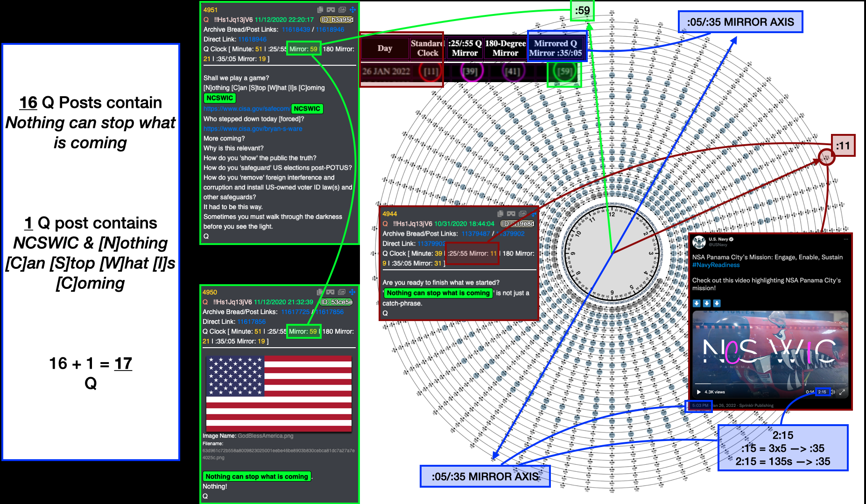The image size is (866, 504).
Task: Open archive bread link 11379487
Action: (476, 233)
